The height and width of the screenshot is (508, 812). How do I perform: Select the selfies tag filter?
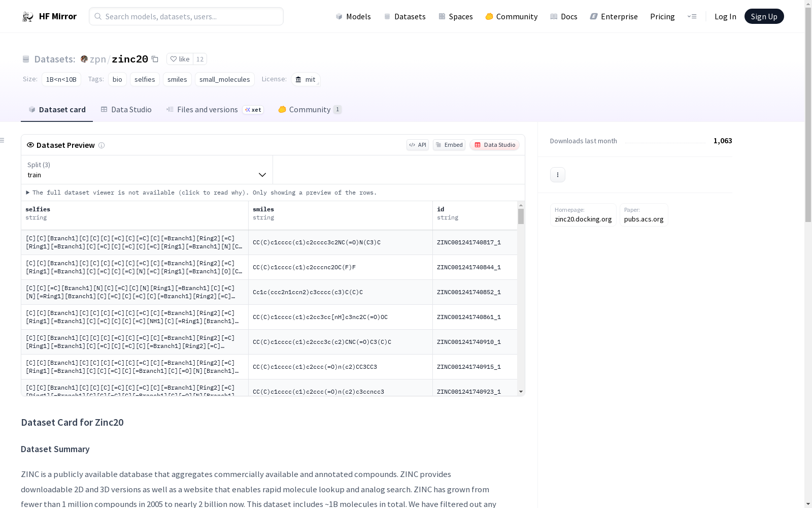tap(145, 79)
